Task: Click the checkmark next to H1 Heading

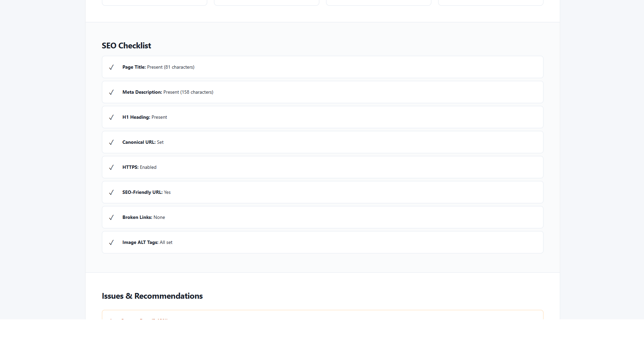Action: (x=111, y=117)
